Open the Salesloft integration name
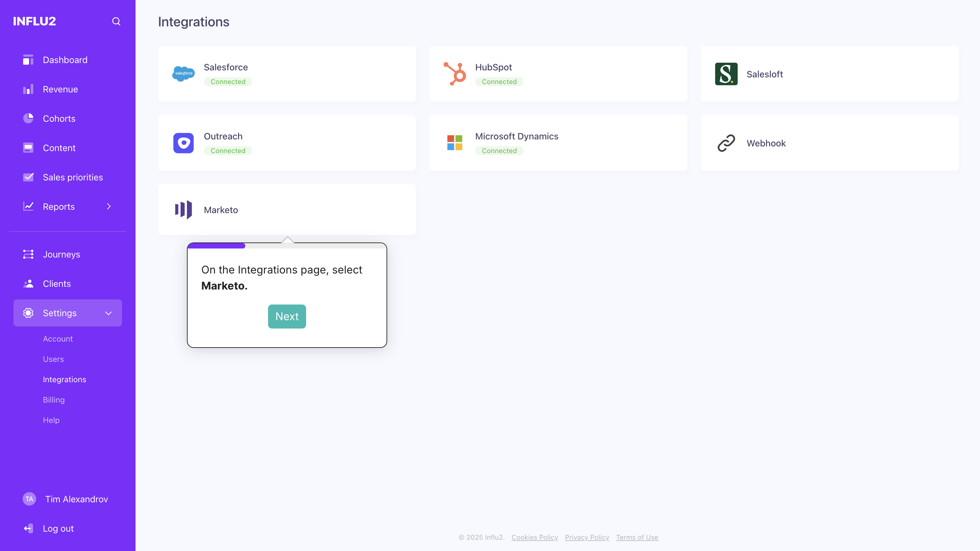Screen dimensions: 980x551 click(x=764, y=74)
